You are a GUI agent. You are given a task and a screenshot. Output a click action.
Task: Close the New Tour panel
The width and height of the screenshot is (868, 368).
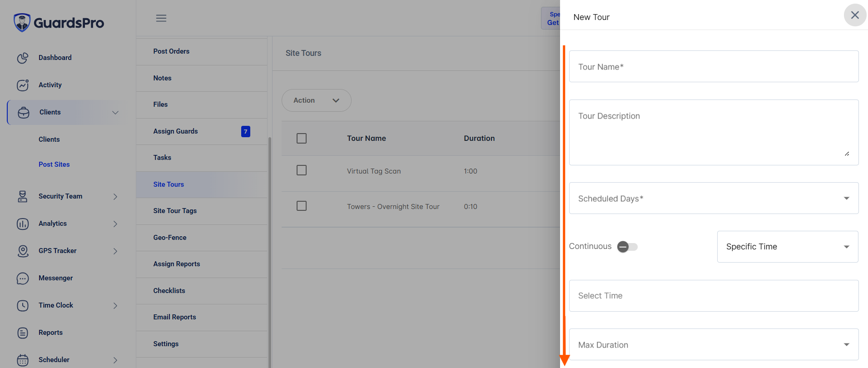coord(855,15)
